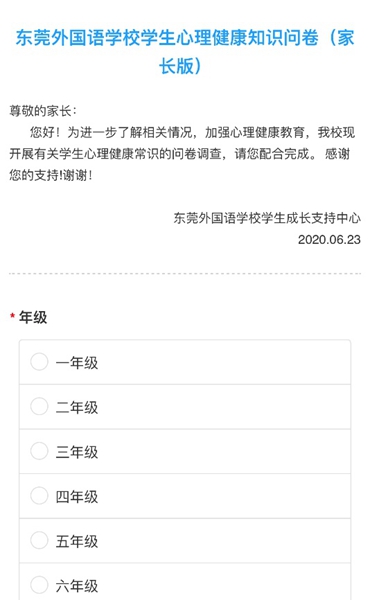Click the 一年级 option label text
This screenshot has height=600, width=370.
pos(77,362)
